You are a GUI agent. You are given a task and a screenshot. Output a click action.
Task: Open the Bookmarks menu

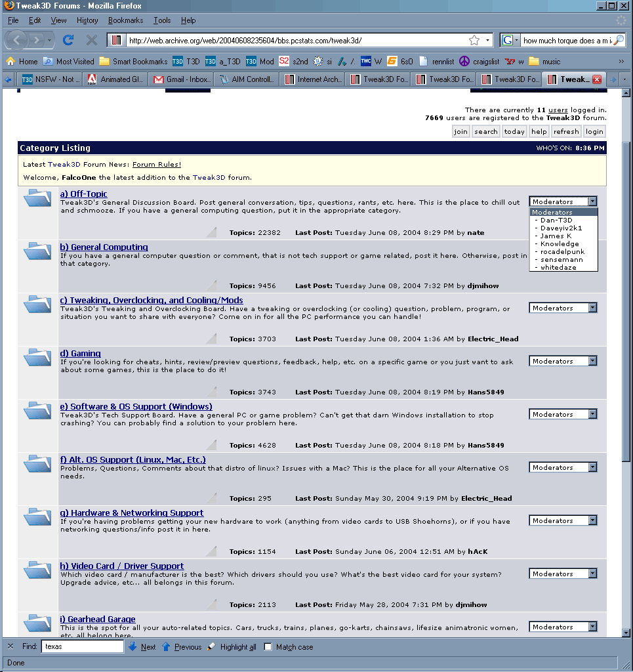[125, 20]
